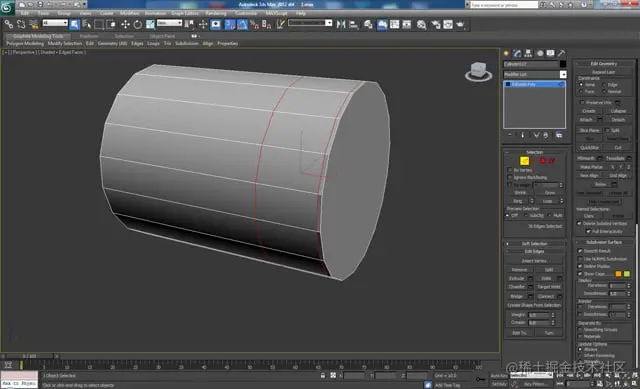
Task: Select the red Polygon sub-object level icon
Action: [543, 161]
